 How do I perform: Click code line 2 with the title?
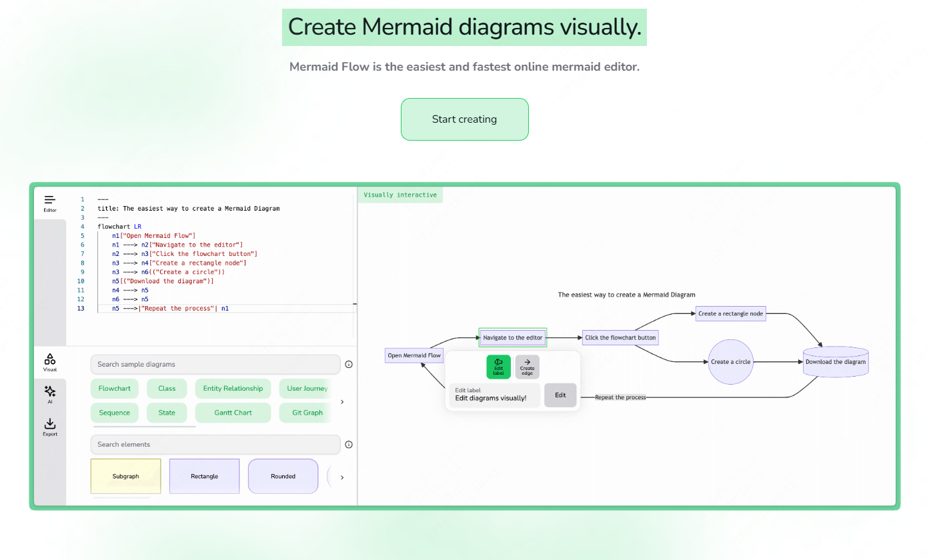click(x=189, y=209)
